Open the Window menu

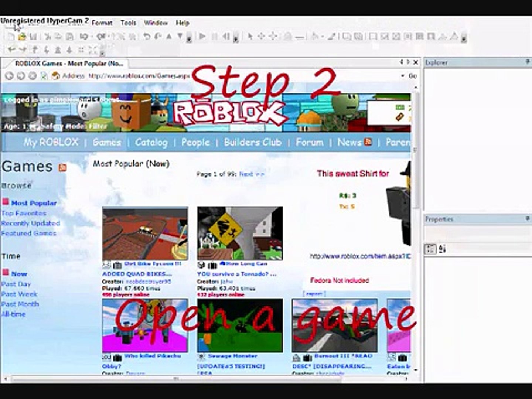pyautogui.click(x=156, y=23)
